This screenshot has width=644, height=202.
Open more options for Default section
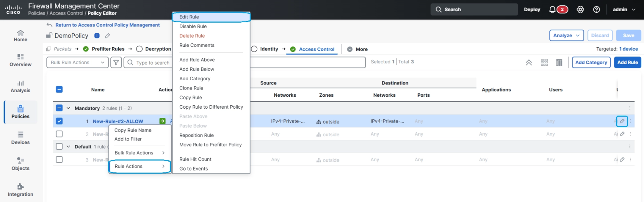[630, 147]
